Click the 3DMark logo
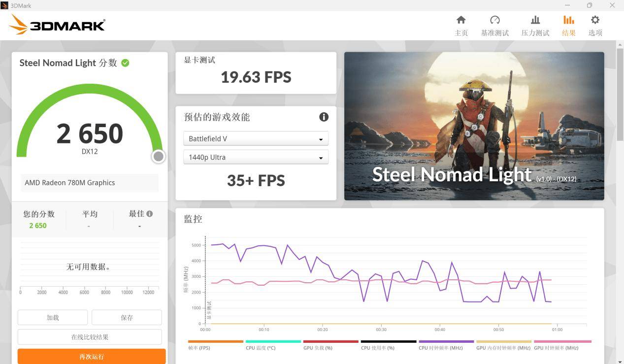Viewport: 624px width, 364px height. [x=58, y=25]
